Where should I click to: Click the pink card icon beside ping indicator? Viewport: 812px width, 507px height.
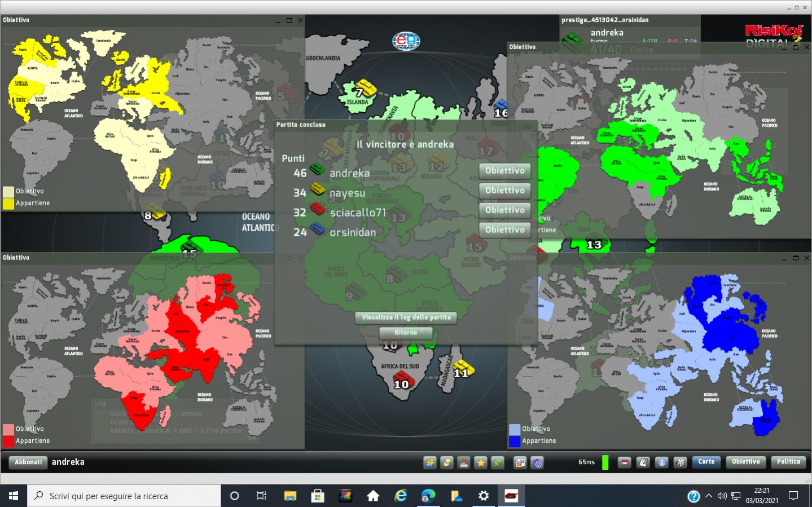point(625,462)
